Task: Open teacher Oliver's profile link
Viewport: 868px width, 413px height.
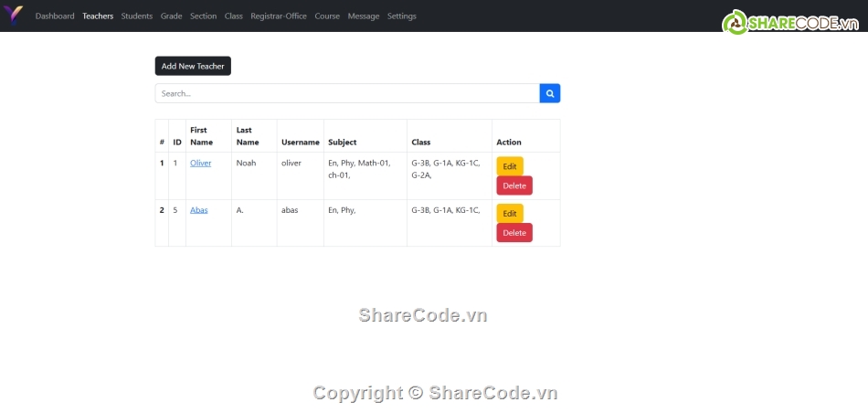Action: coord(200,163)
